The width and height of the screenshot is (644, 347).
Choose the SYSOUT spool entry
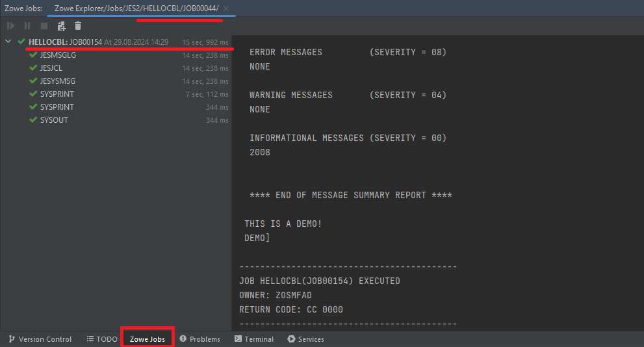(x=54, y=120)
